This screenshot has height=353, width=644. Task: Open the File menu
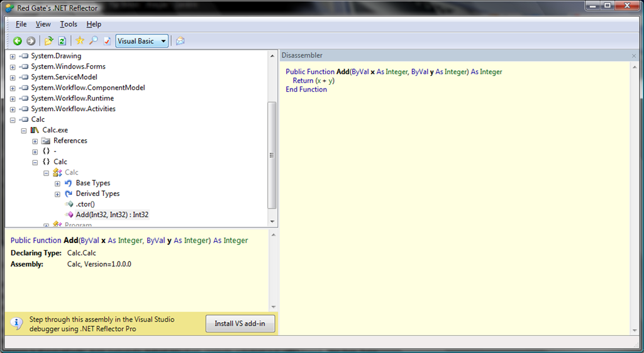(x=21, y=24)
